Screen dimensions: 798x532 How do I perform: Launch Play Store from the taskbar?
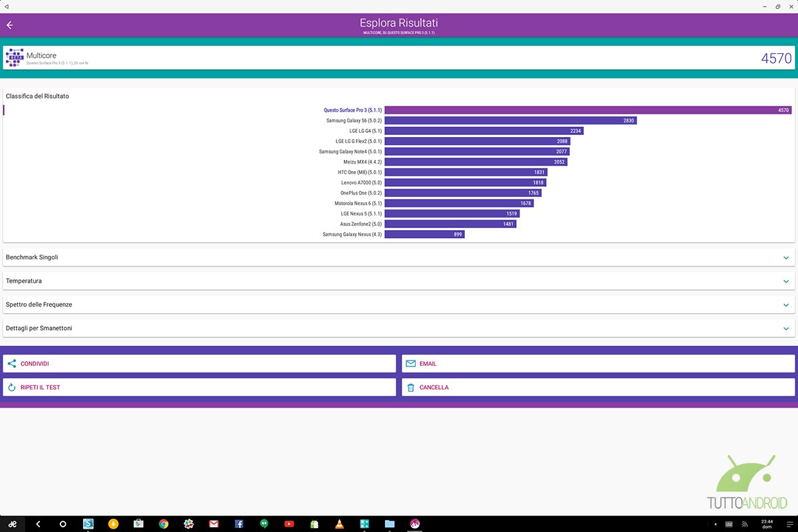(138, 524)
